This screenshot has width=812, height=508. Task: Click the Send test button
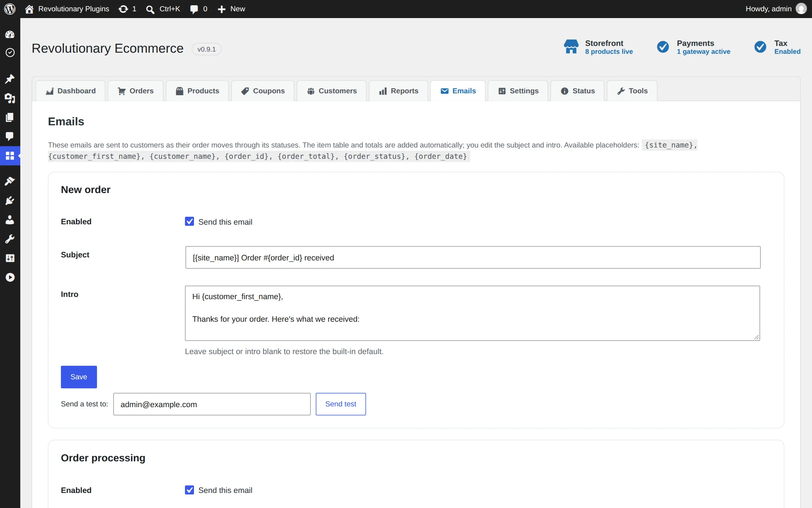[x=341, y=404]
